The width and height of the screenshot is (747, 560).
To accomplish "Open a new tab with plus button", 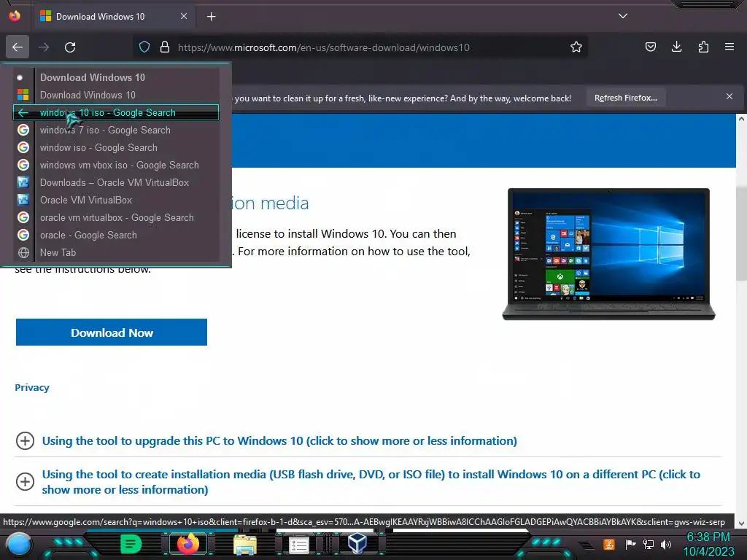I will click(x=211, y=17).
